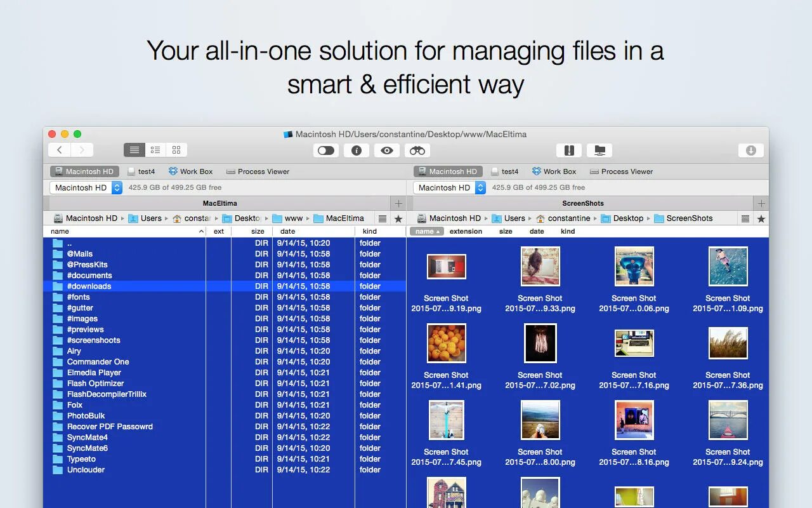Viewport: 812px width, 508px height.
Task: Click the Desktop breadcrumb in the right pane
Action: point(628,218)
